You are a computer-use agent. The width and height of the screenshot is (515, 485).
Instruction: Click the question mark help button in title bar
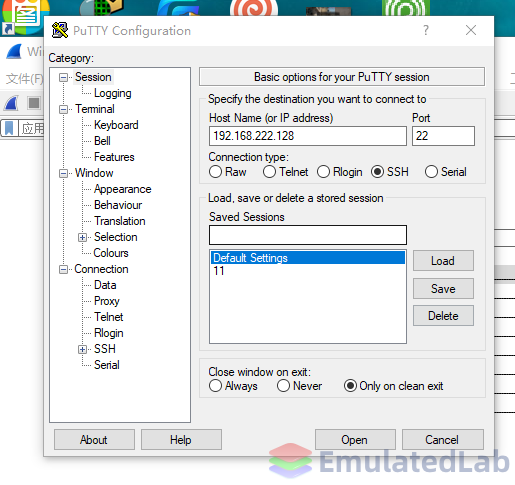tap(426, 30)
